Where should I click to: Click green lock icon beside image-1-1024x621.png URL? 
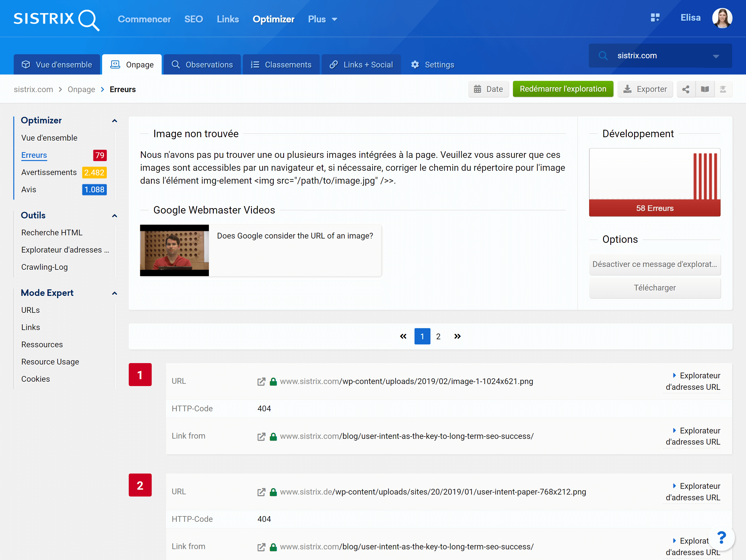point(273,381)
